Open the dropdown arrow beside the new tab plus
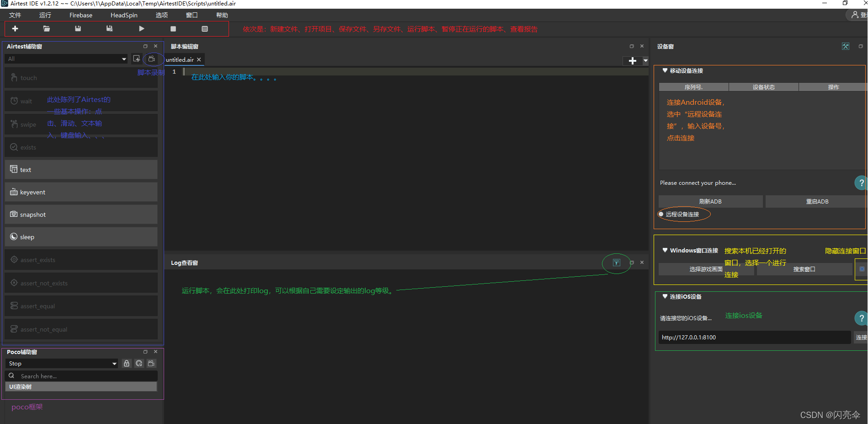The image size is (868, 424). [x=645, y=60]
